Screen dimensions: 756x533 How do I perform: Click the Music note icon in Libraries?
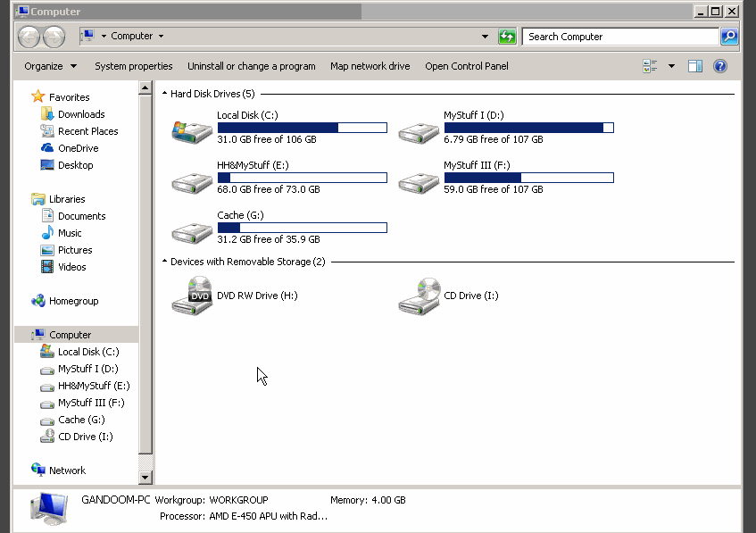click(47, 232)
